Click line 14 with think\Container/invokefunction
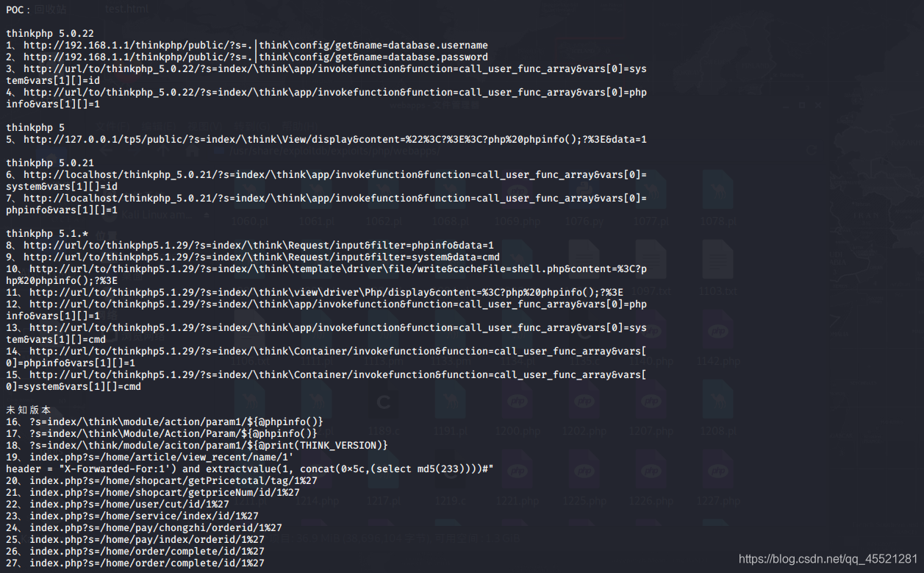Viewport: 924px width, 573px height. pos(326,351)
